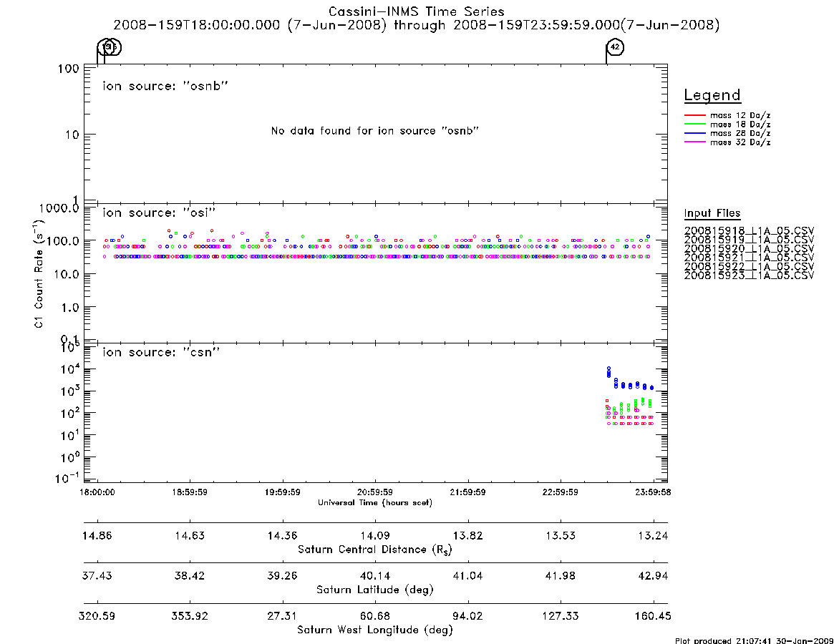Click the blue mass 28 Da/z legend line
Viewport: 834px width, 644px height.
[694, 133]
